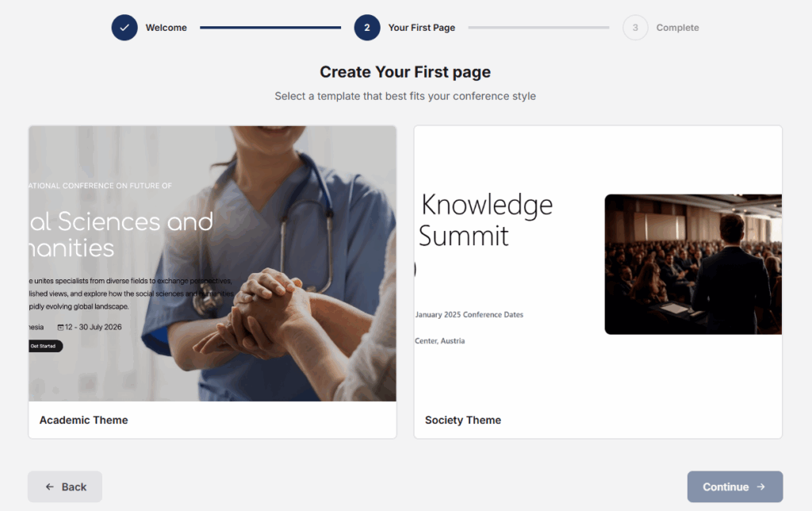
Task: Open the Complete step label
Action: 677,28
